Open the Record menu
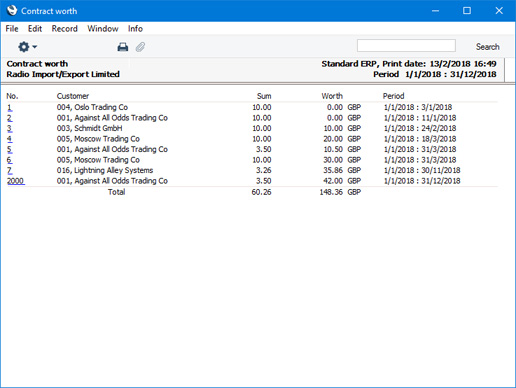This screenshot has width=516, height=388. tap(65, 29)
